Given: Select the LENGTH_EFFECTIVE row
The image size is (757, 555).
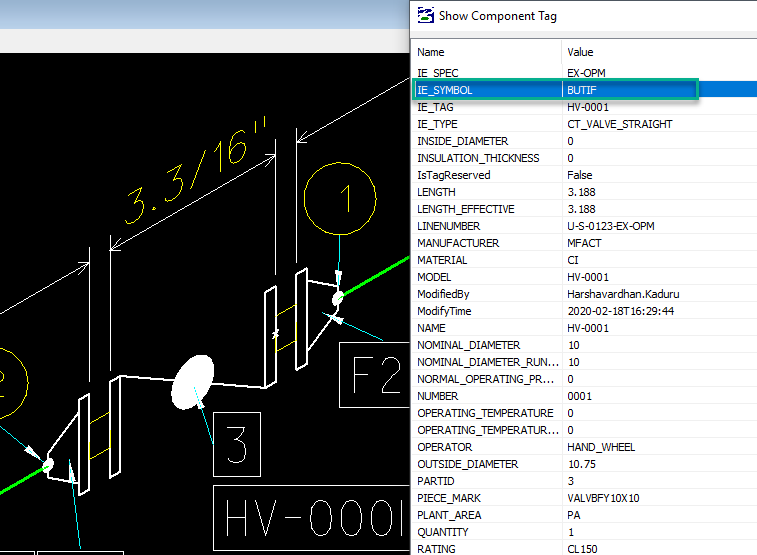Looking at the screenshot, I should 584,209.
